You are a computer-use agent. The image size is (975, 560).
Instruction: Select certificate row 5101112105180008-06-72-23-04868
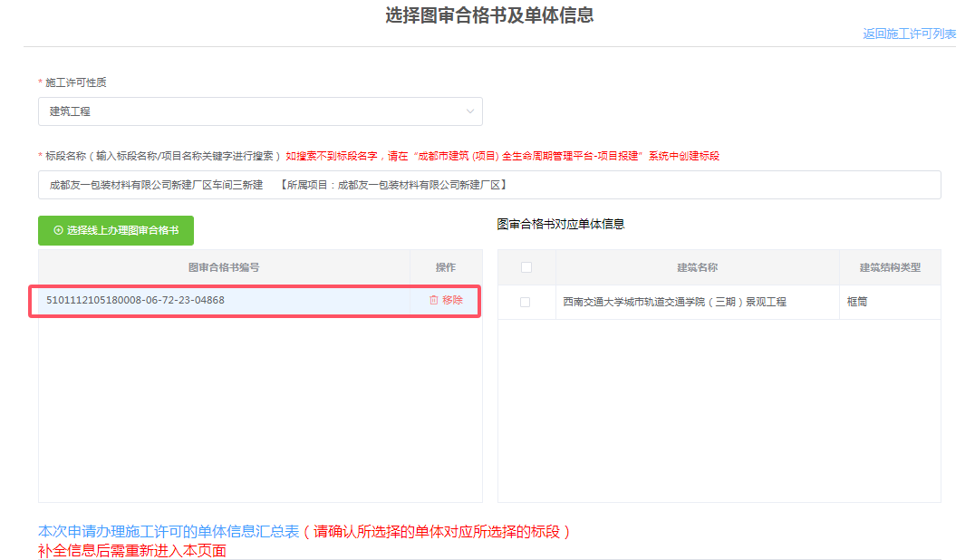click(136, 300)
